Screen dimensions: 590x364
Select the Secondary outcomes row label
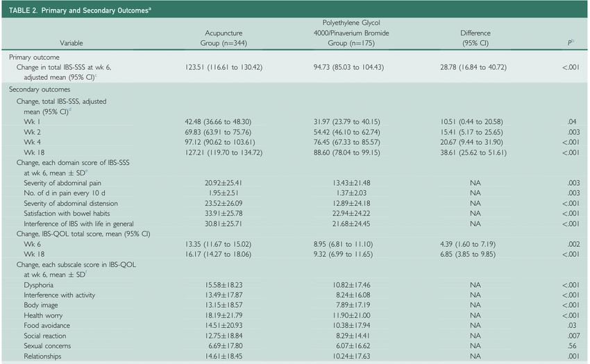coord(40,89)
